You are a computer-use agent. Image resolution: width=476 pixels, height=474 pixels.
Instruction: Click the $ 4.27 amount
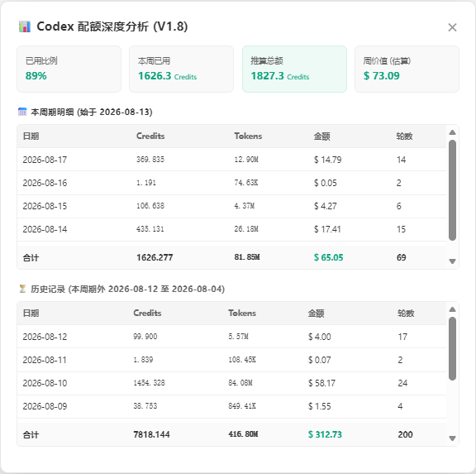click(x=325, y=206)
